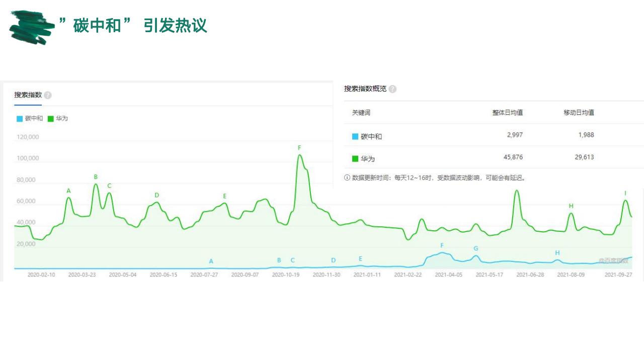
Task: Select green marker C on 华为 curve
Action: coord(109,186)
